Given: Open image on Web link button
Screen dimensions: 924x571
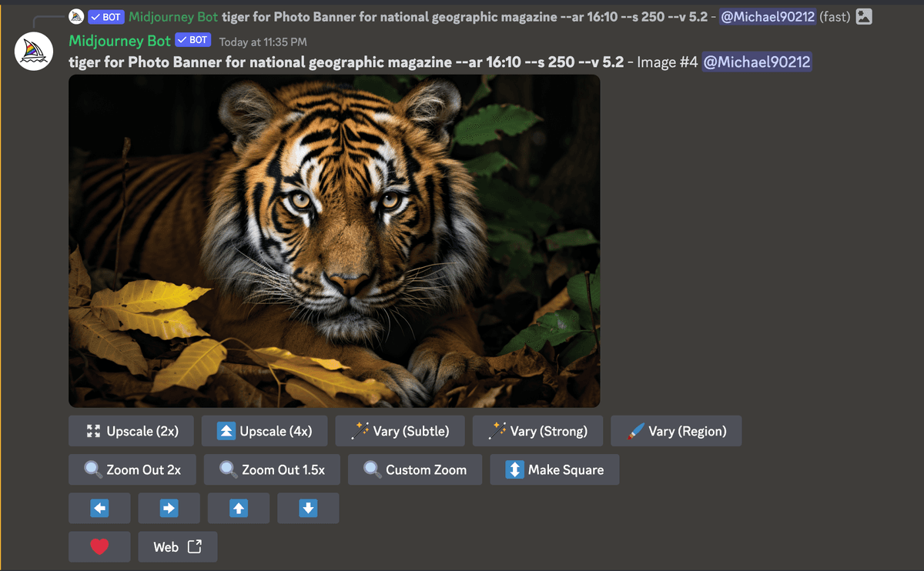Looking at the screenshot, I should pos(178,546).
